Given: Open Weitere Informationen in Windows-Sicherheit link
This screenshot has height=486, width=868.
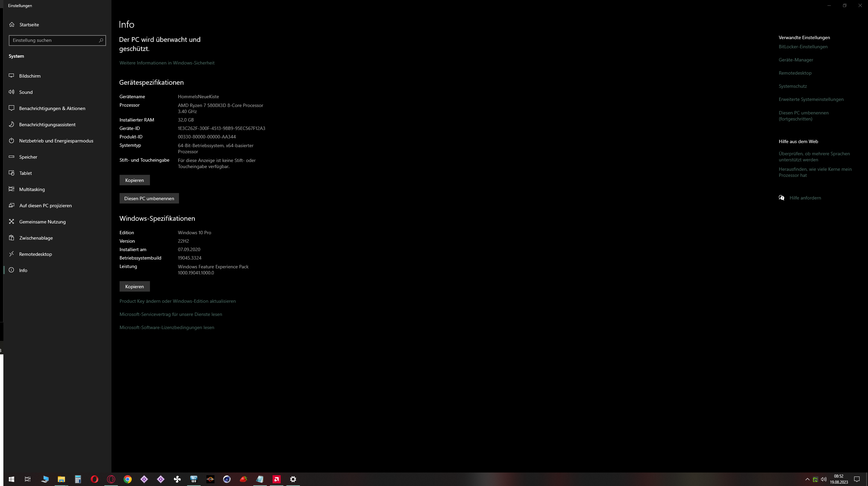Looking at the screenshot, I should [x=167, y=63].
